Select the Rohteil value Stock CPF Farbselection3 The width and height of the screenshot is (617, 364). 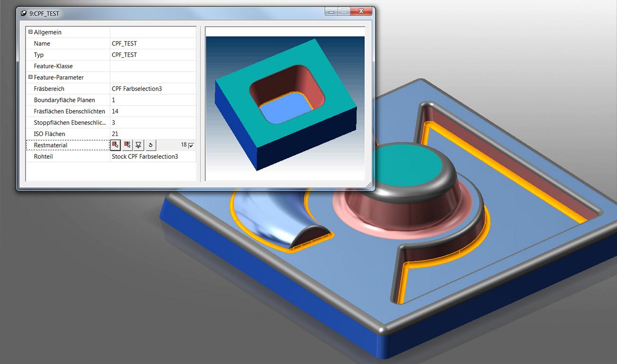pos(145,156)
